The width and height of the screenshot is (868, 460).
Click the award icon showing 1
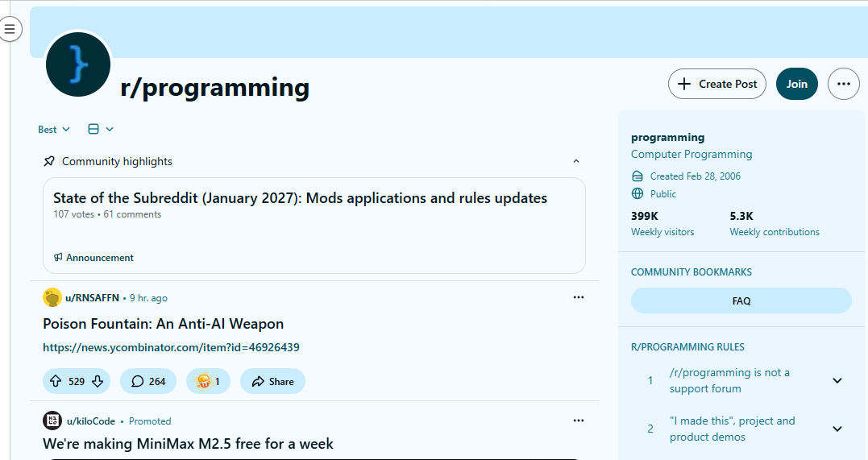[x=208, y=381]
